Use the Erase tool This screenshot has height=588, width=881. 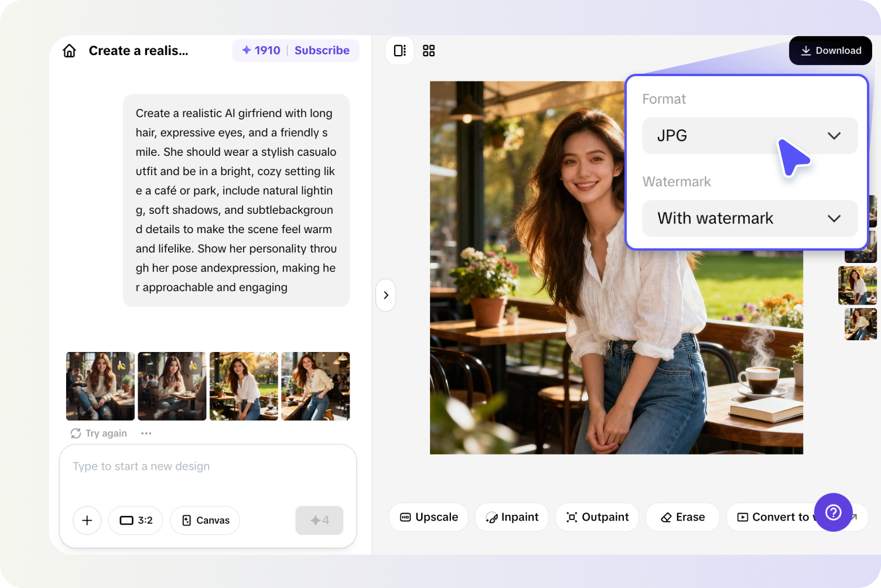(x=665, y=517)
